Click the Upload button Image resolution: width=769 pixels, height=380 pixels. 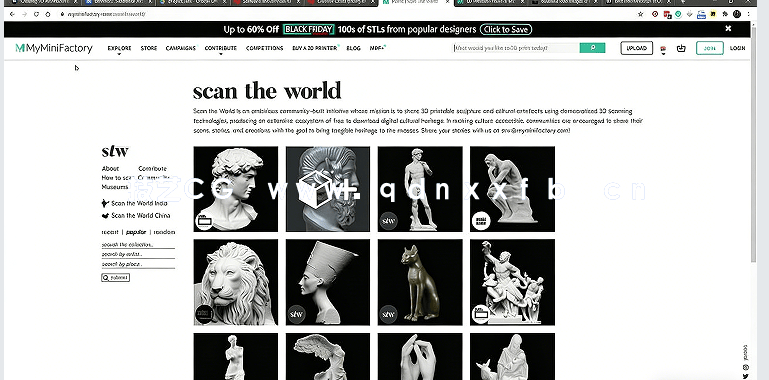tap(637, 48)
